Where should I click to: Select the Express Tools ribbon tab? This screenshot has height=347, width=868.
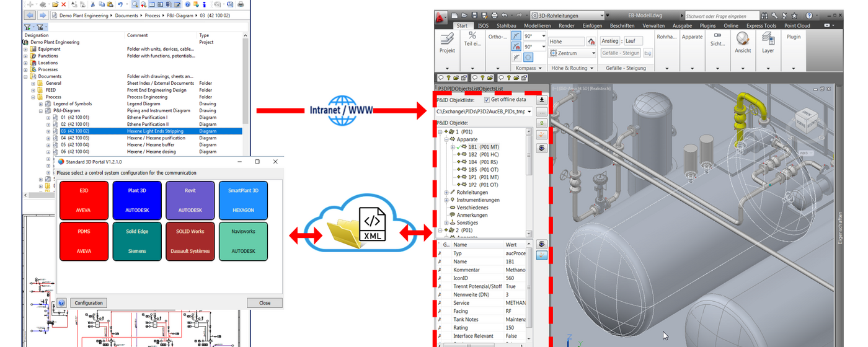click(761, 26)
